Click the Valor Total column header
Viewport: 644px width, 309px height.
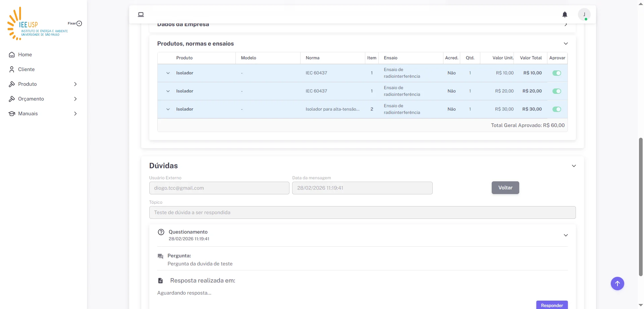coord(531,58)
